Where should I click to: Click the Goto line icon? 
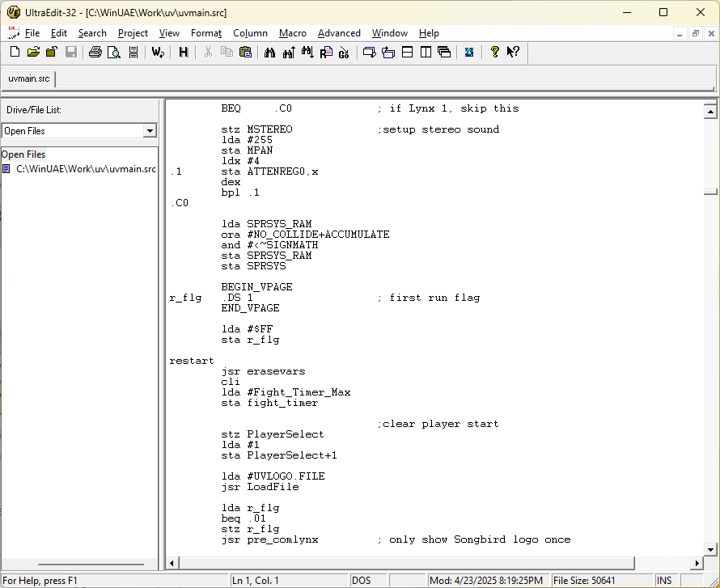(344, 52)
